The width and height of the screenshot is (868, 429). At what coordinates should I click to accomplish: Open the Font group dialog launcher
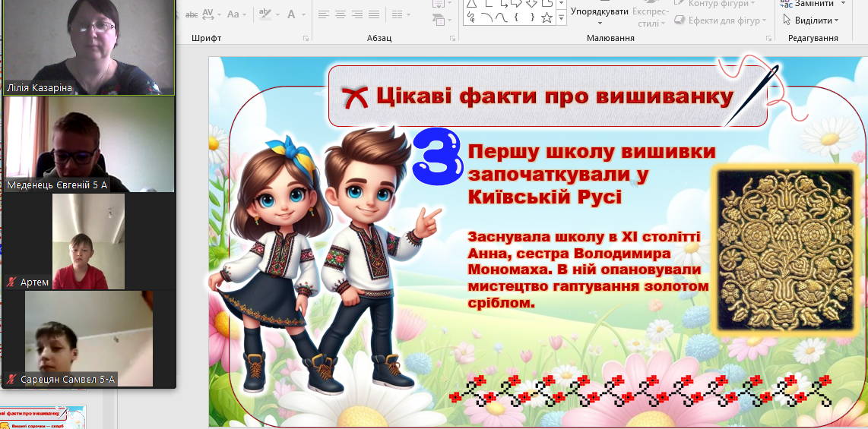pyautogui.click(x=306, y=38)
